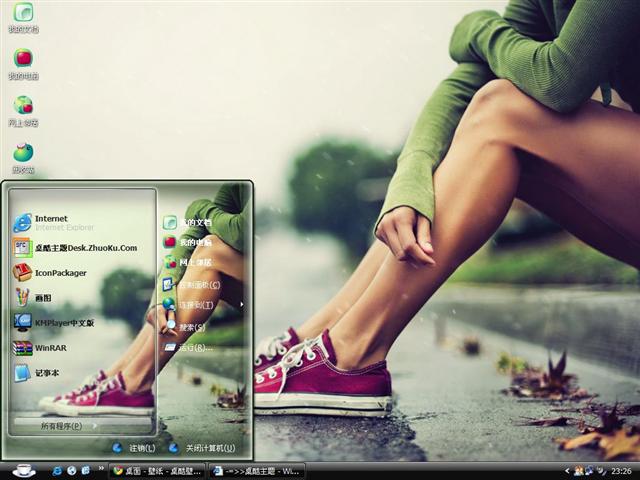Click the taskbar clock showing 23:26
This screenshot has width=640, height=480.
pos(621,471)
